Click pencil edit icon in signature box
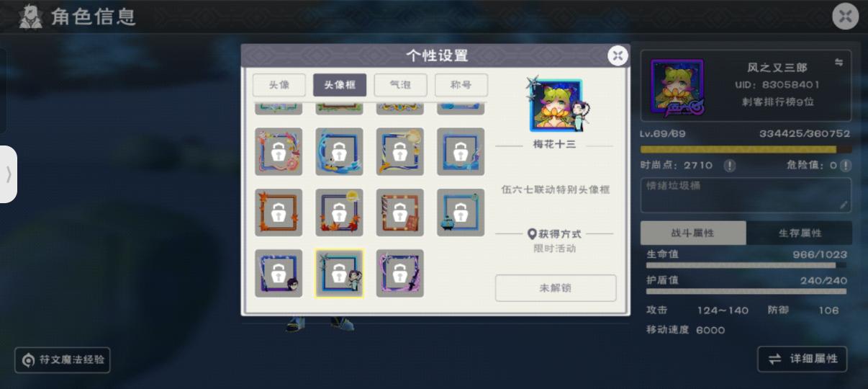 tap(844, 205)
